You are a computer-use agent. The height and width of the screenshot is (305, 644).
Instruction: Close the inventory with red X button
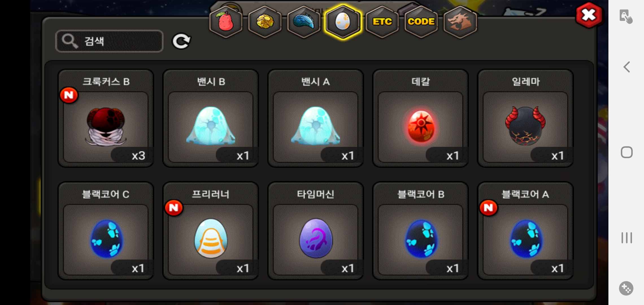589,15
